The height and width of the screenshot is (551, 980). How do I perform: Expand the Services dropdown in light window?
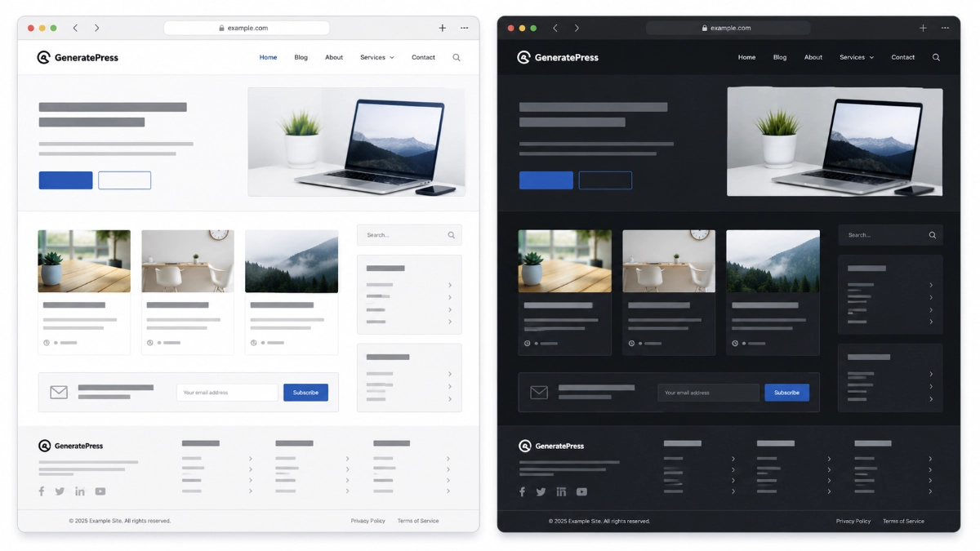pyautogui.click(x=377, y=57)
